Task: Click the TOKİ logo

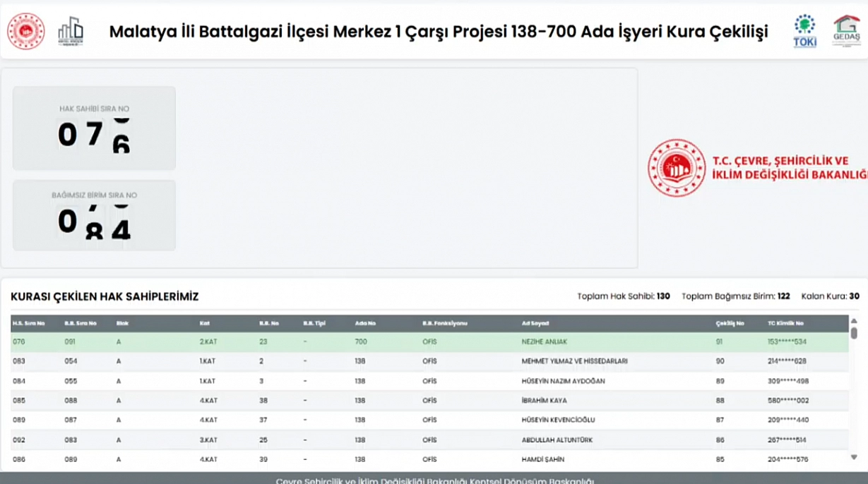Action: coord(804,32)
